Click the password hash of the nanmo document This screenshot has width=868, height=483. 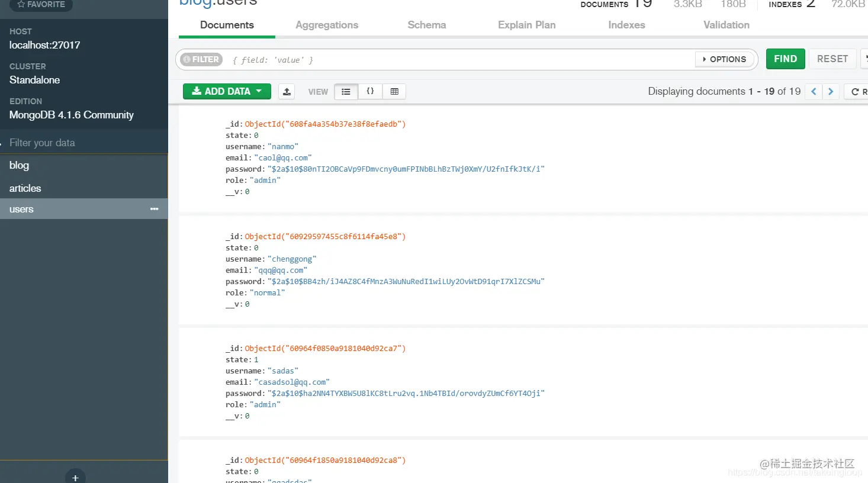[406, 169]
